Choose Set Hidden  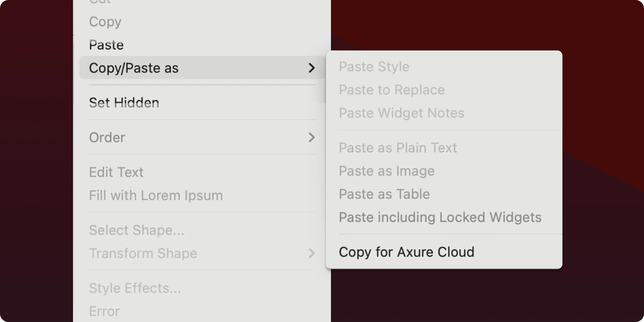coord(124,103)
